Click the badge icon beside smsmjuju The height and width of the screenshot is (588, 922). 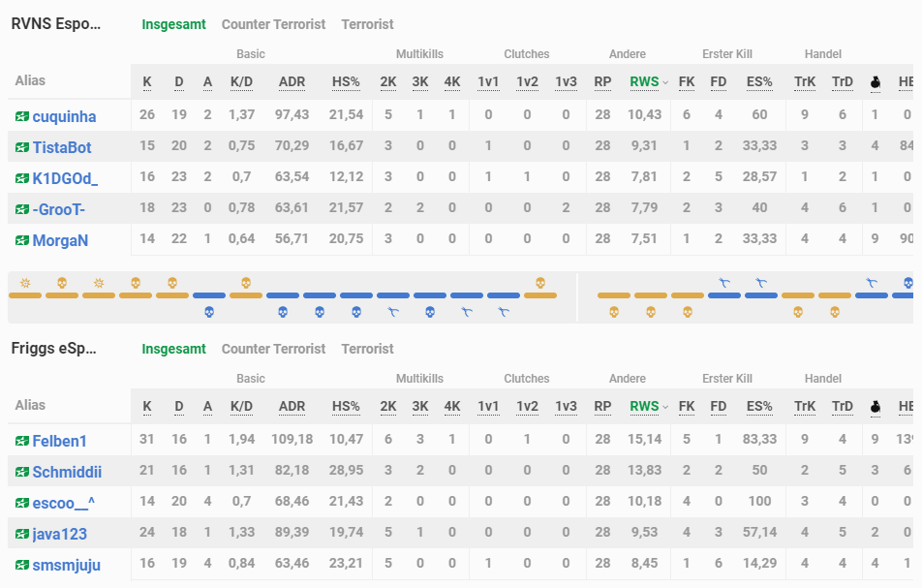(21, 565)
